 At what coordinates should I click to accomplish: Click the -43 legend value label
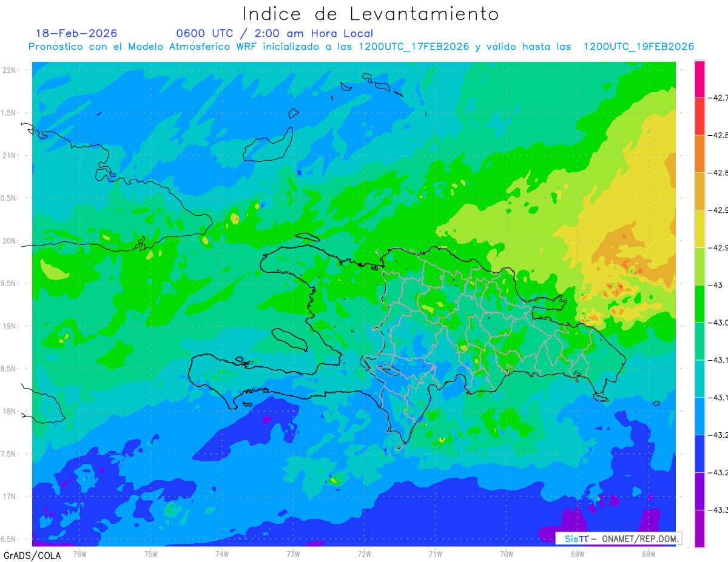point(718,285)
